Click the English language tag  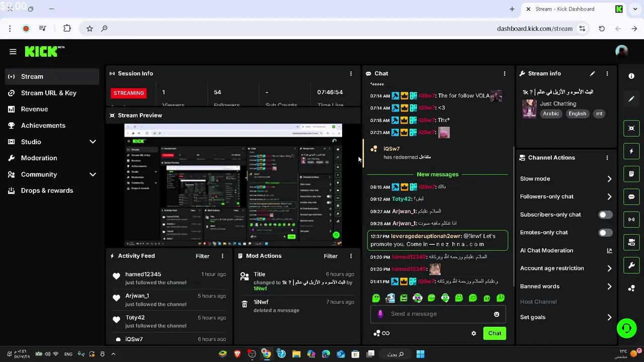[577, 114]
